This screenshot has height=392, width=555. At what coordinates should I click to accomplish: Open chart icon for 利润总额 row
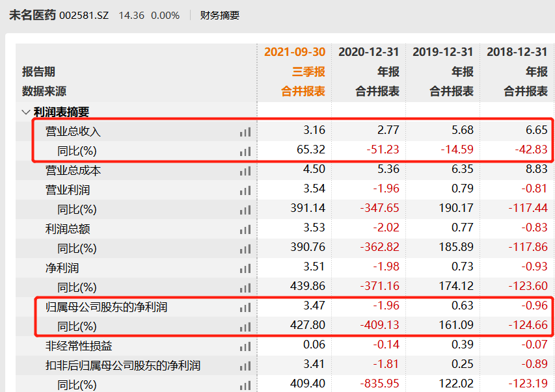click(245, 229)
